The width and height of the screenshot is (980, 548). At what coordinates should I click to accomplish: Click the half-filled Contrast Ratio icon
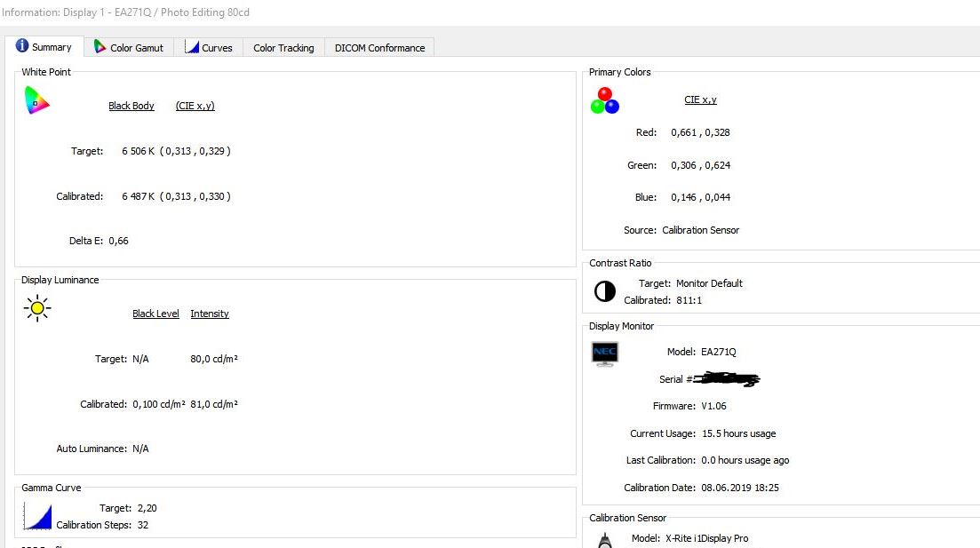(x=605, y=291)
